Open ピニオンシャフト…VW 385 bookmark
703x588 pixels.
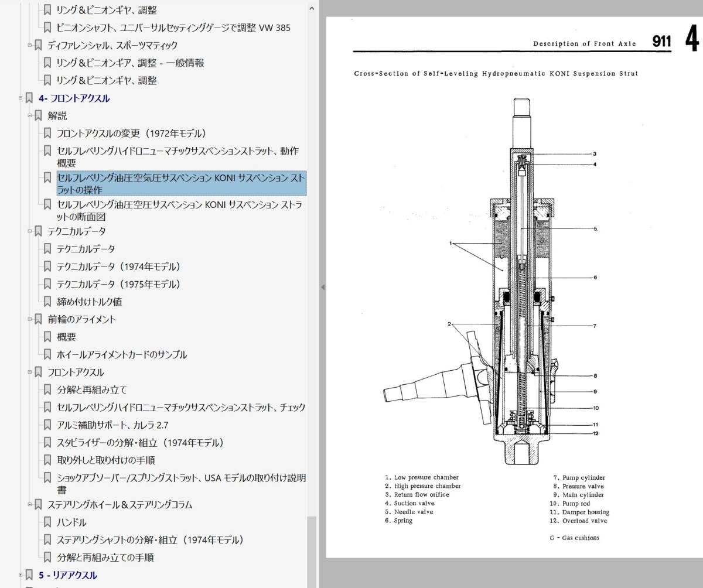pos(173,28)
